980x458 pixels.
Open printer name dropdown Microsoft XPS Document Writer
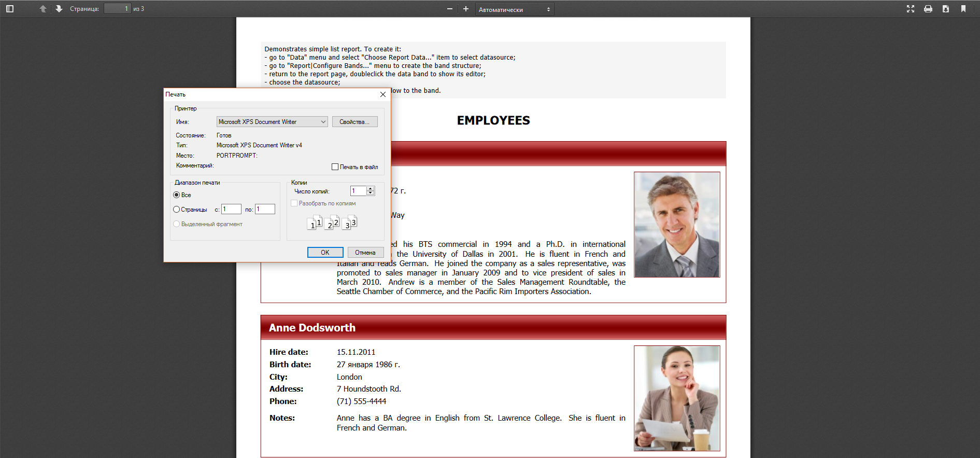tap(272, 122)
